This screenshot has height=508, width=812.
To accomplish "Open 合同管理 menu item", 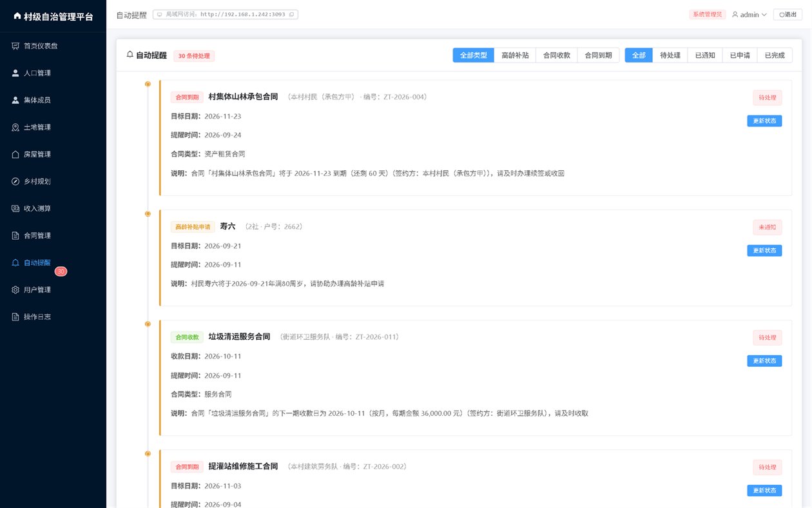I will pyautogui.click(x=53, y=235).
